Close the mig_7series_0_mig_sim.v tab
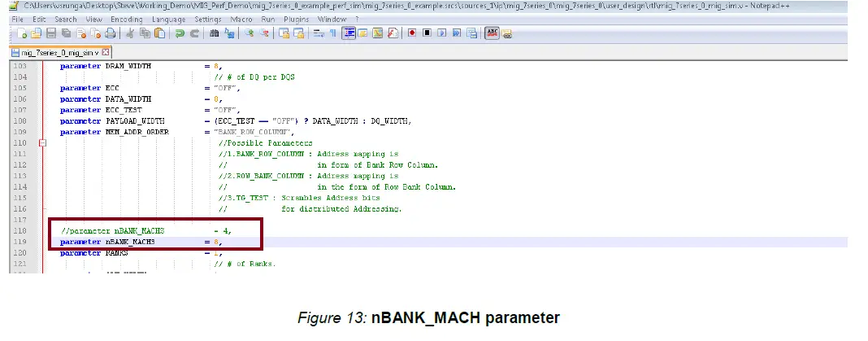Image resolution: width=868 pixels, height=341 pixels. (106, 53)
